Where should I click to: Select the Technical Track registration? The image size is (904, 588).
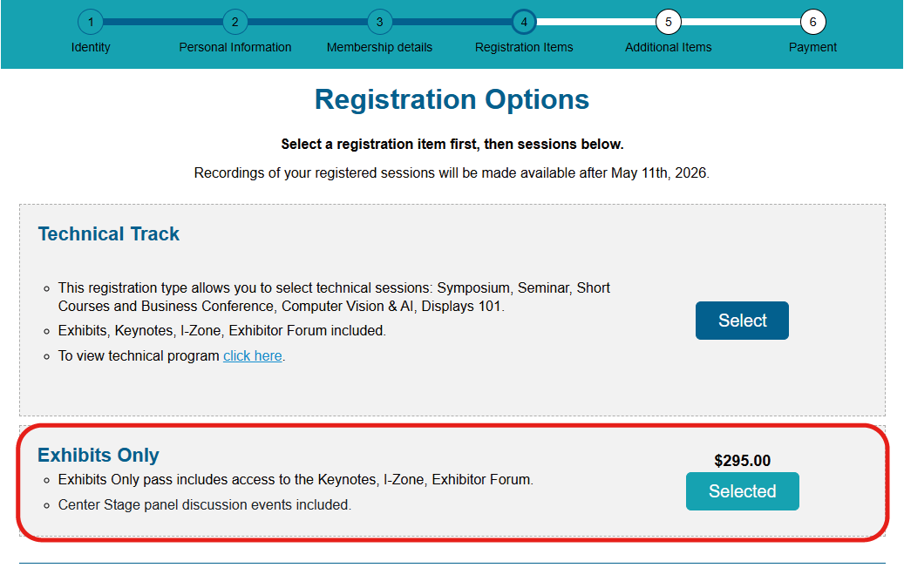point(742,321)
